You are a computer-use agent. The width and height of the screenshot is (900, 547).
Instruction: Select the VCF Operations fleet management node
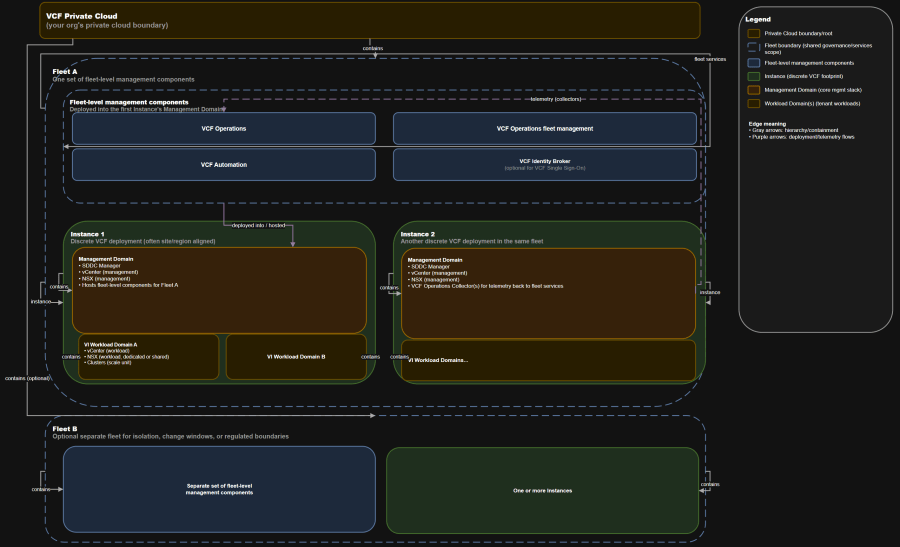click(545, 128)
